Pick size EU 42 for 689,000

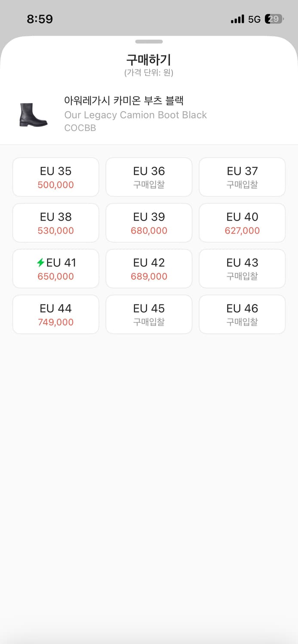pyautogui.click(x=149, y=269)
